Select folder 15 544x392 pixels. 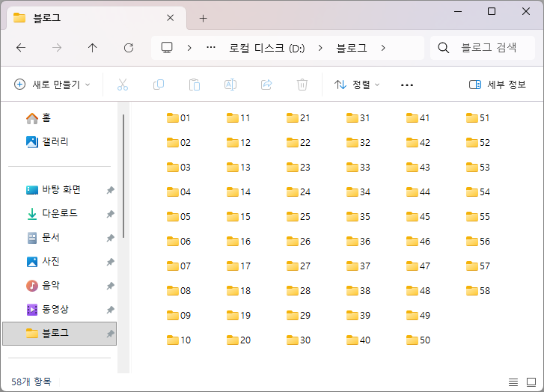pyautogui.click(x=239, y=216)
